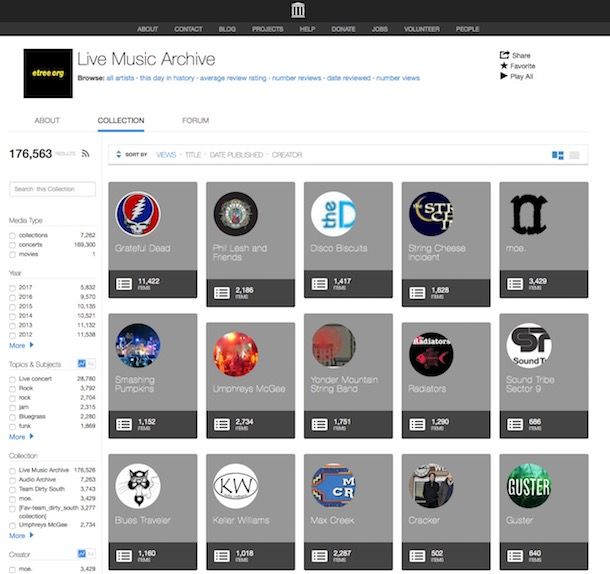Check the Bluegrass topic filter
610x574 pixels.
point(12,417)
